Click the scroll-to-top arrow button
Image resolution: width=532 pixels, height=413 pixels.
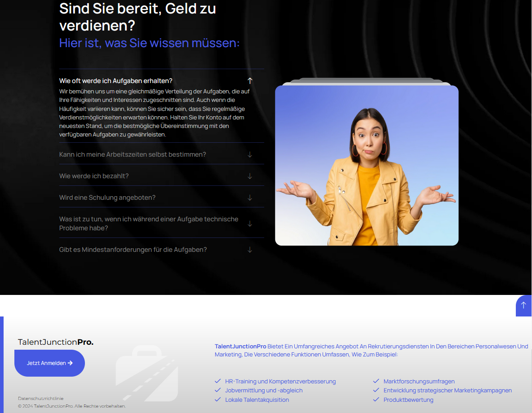click(523, 306)
